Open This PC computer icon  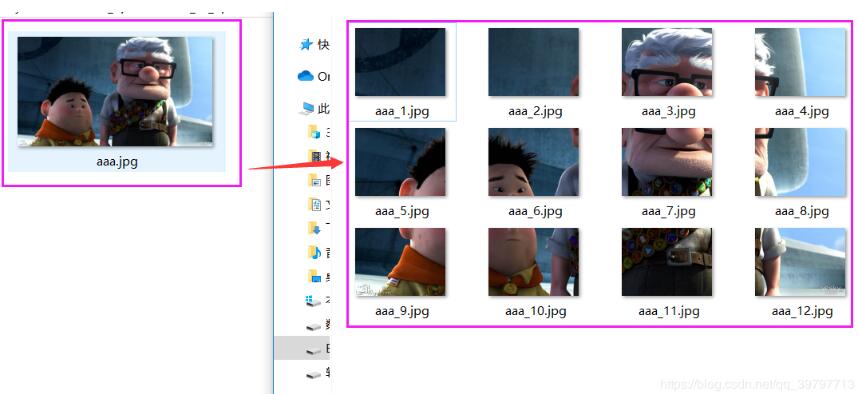pos(306,108)
